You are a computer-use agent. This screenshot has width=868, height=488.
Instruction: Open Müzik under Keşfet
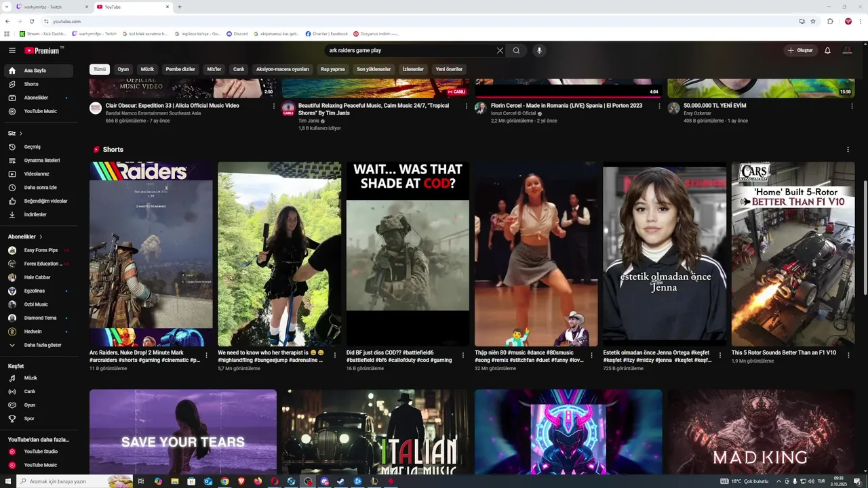[38, 378]
